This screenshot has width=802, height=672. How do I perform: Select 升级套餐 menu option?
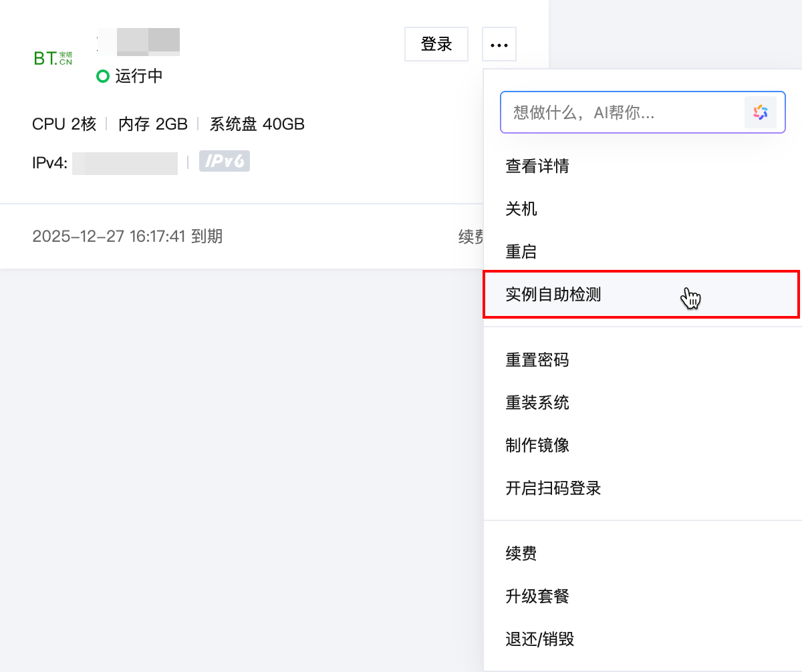(x=537, y=596)
